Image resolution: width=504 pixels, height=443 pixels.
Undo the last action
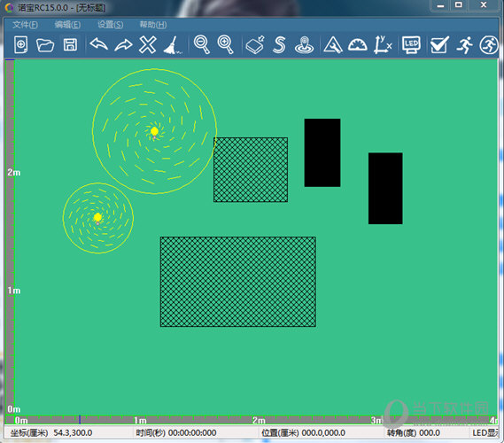(98, 44)
